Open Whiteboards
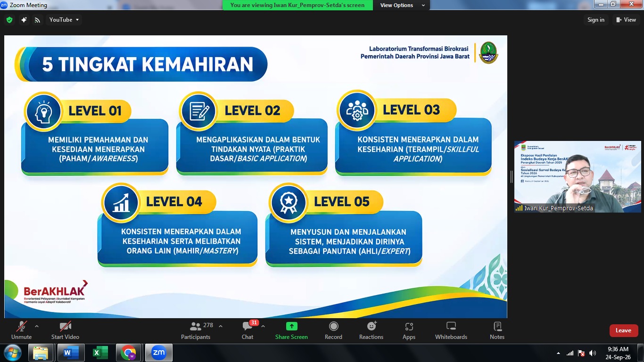The width and height of the screenshot is (644, 362). click(x=451, y=330)
